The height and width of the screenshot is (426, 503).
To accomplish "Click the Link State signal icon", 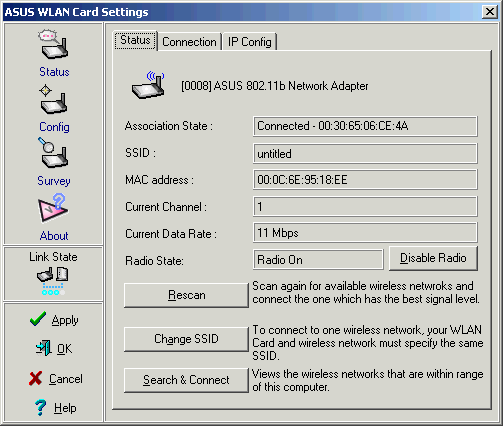I will 53,281.
